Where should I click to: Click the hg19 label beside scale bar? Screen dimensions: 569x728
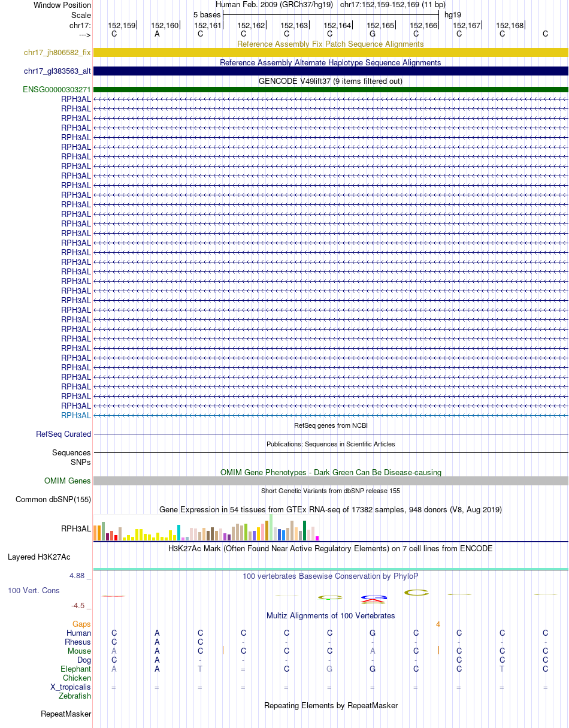point(453,14)
